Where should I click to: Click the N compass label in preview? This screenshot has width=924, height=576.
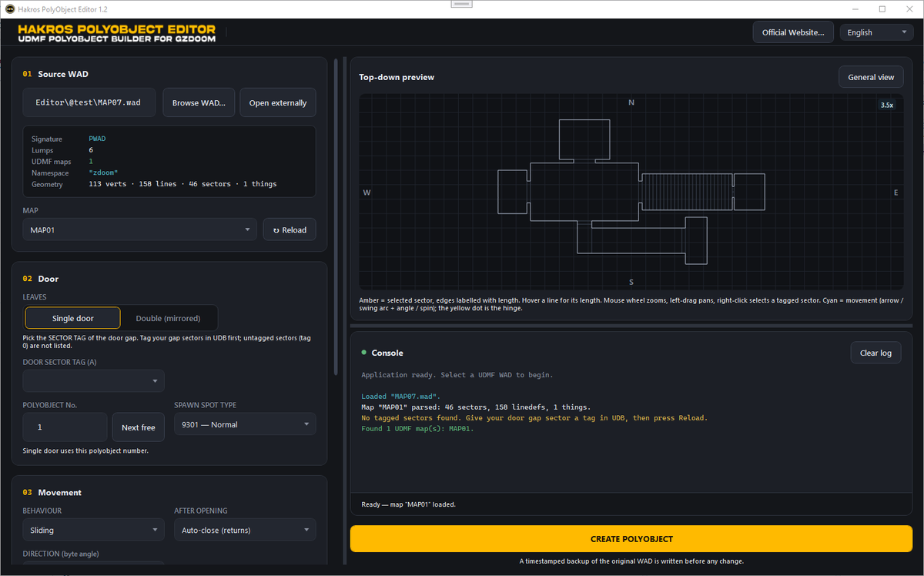click(x=631, y=102)
